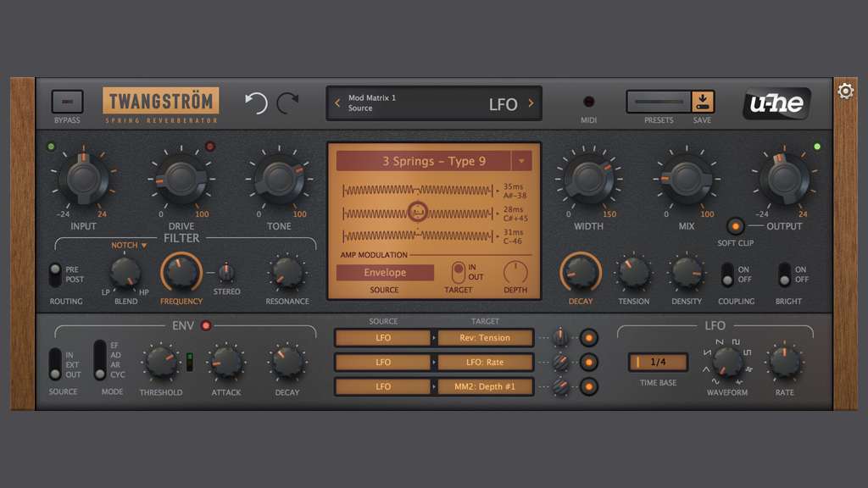The image size is (868, 488).
Task: Open settings with the gear icon
Action: coord(845,91)
